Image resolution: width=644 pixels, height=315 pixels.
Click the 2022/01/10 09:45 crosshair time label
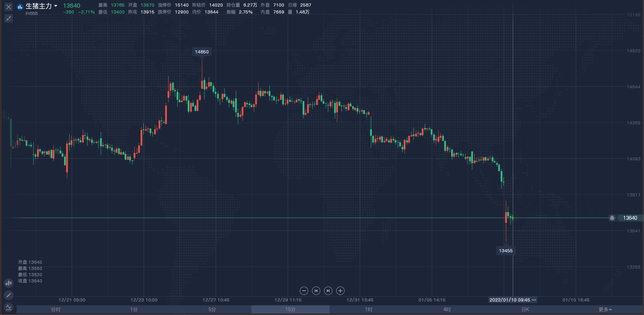tap(513, 300)
